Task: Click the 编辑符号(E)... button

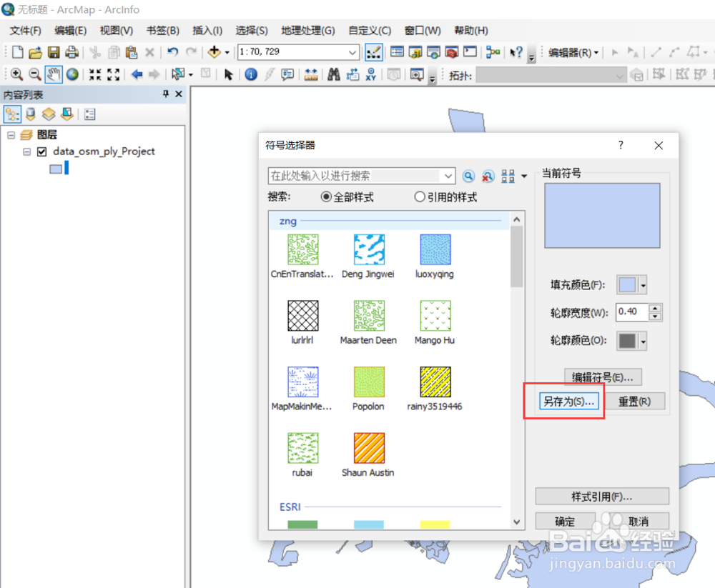Action: point(603,377)
